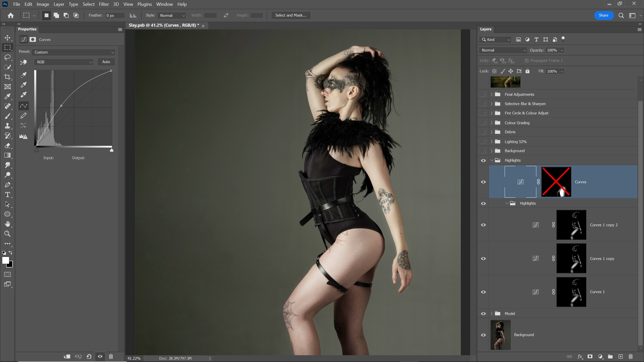The height and width of the screenshot is (362, 644).
Task: Hide the bottom Background image layer
Action: click(483, 335)
